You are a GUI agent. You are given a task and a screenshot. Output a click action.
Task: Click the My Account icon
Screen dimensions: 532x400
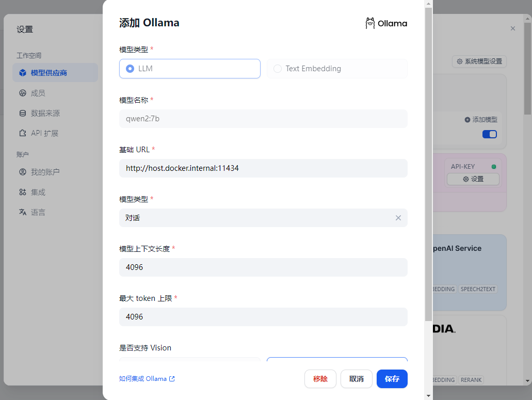pyautogui.click(x=23, y=172)
